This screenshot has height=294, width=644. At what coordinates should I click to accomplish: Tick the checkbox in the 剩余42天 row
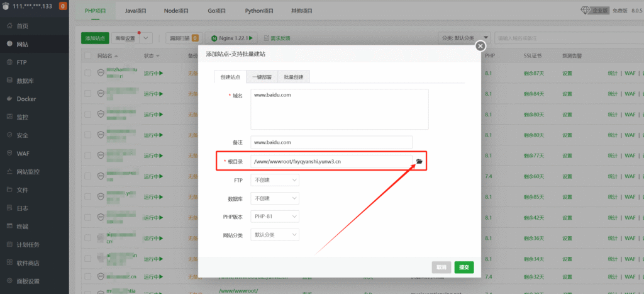[x=87, y=218]
